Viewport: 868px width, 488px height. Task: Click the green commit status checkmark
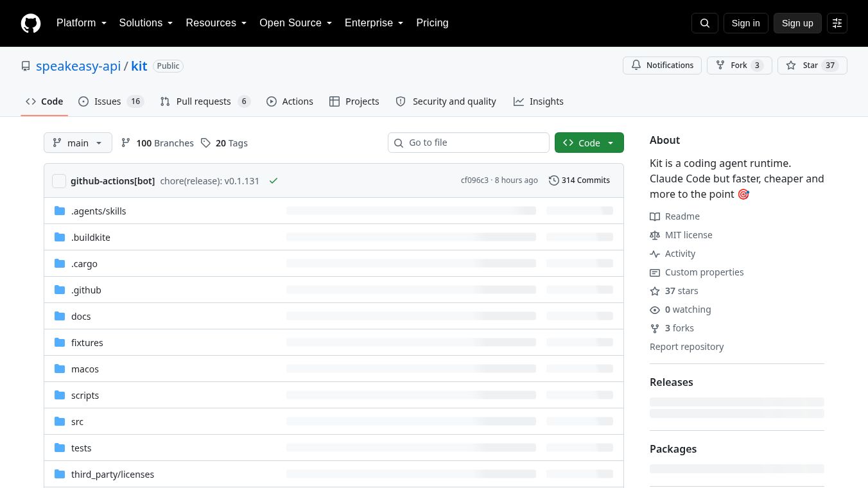(x=273, y=181)
